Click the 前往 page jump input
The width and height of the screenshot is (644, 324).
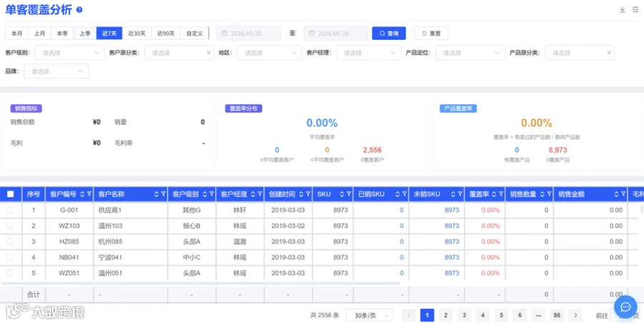621,315
